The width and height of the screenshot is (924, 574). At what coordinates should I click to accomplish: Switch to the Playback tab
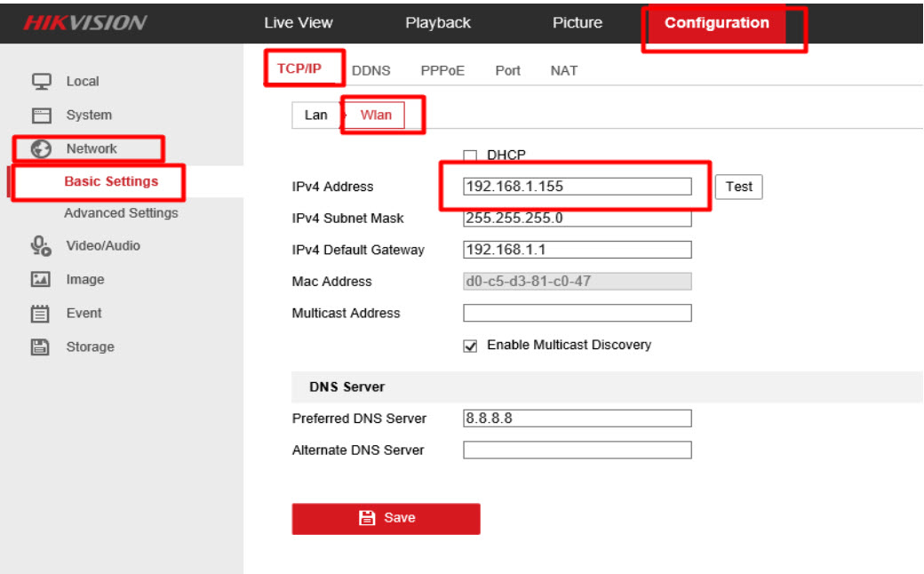coord(438,23)
